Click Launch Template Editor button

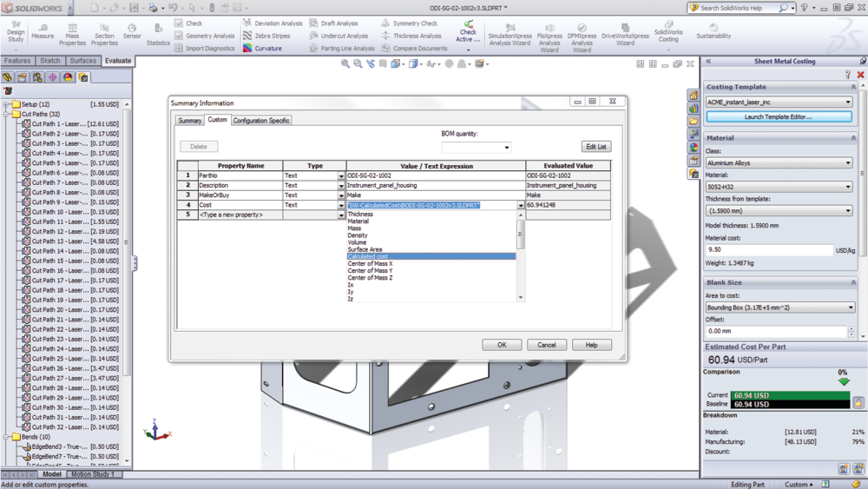[779, 117]
